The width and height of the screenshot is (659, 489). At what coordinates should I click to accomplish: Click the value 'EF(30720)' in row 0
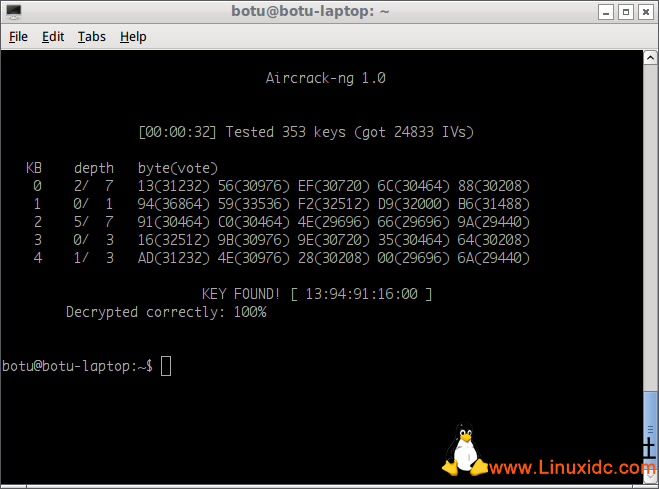[x=334, y=186]
